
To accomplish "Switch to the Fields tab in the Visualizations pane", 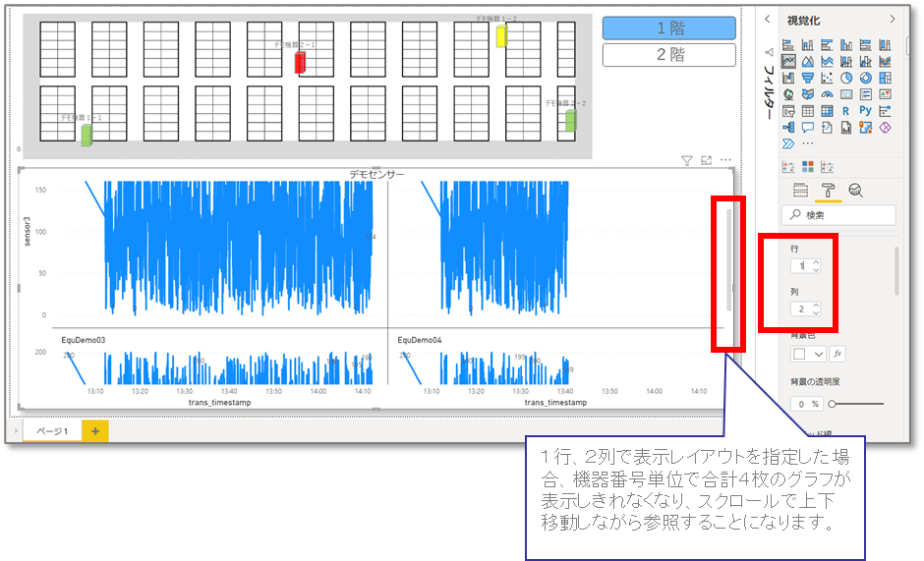I will coord(800,190).
